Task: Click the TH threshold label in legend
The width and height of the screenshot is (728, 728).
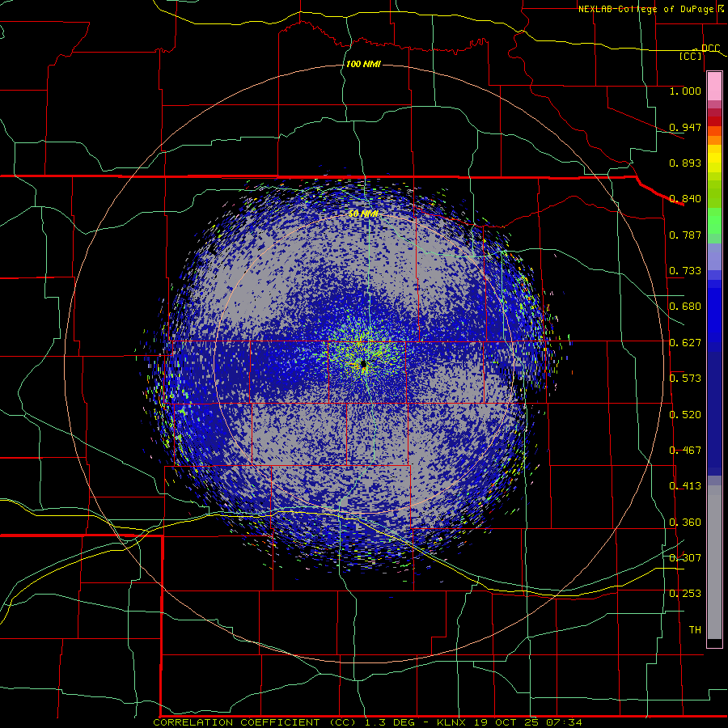Action: tap(695, 630)
